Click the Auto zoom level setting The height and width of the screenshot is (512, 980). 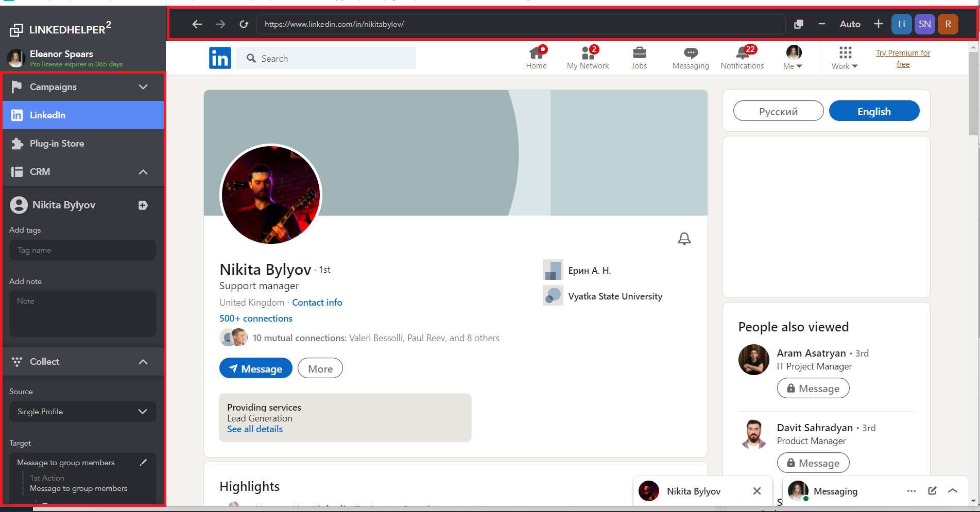point(850,24)
